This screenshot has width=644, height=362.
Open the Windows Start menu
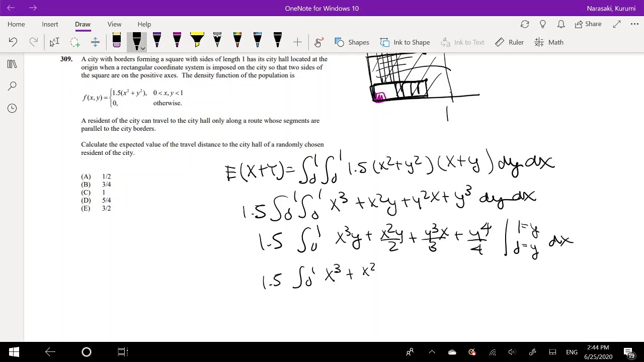14,352
